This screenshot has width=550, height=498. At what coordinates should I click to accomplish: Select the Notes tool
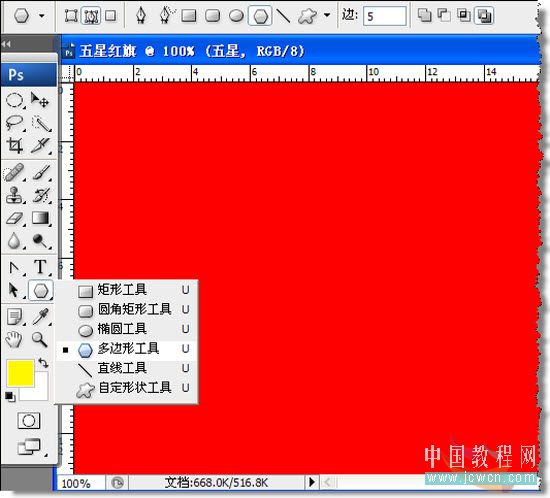tap(15, 317)
